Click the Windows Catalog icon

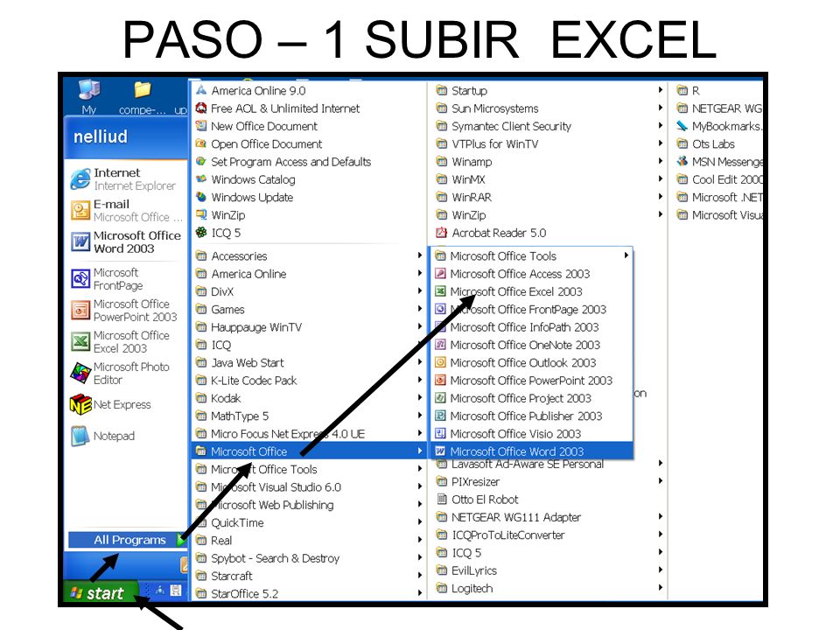(x=201, y=178)
